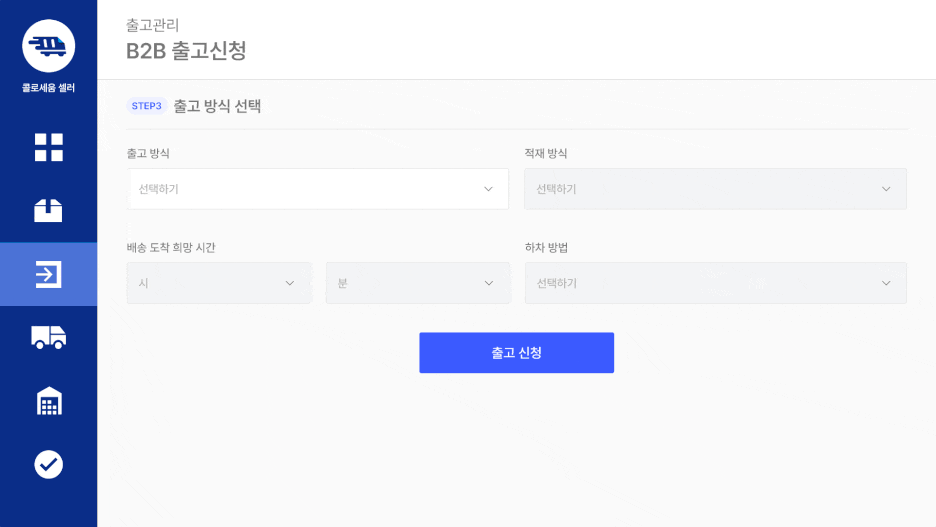Viewport: 936px width, 527px height.
Task: Click the chevron arrow in 출고 방식 field
Action: [488, 189]
